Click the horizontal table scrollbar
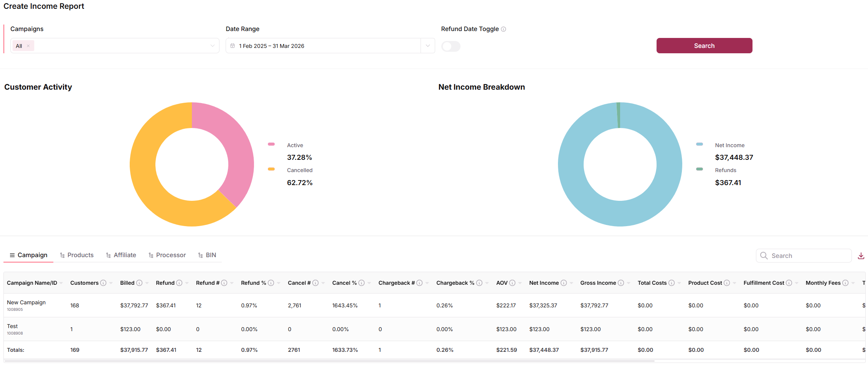 click(x=329, y=361)
